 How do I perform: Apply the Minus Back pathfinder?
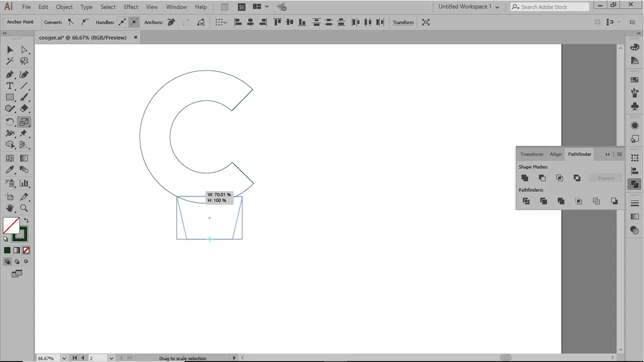point(614,201)
